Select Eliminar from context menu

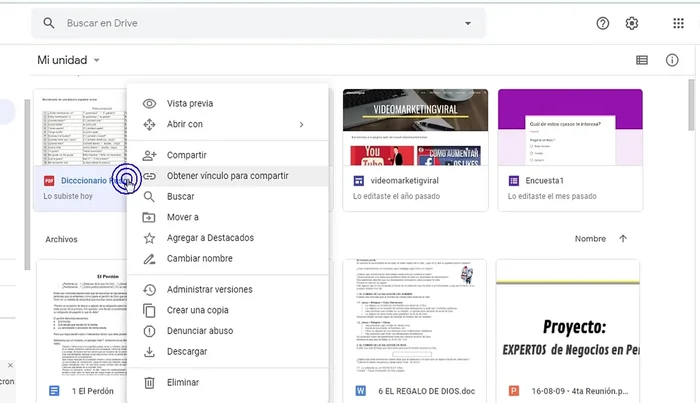pyautogui.click(x=183, y=382)
